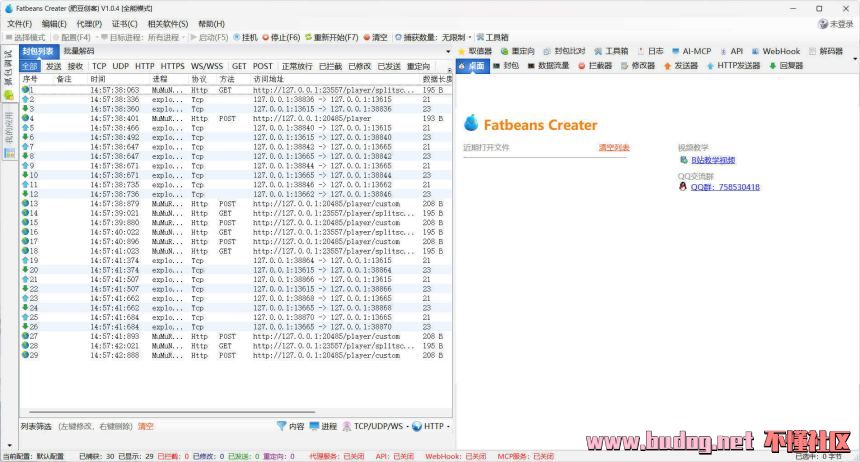The width and height of the screenshot is (860, 462).
Task: Open the 文件(F) menu
Action: [x=19, y=24]
